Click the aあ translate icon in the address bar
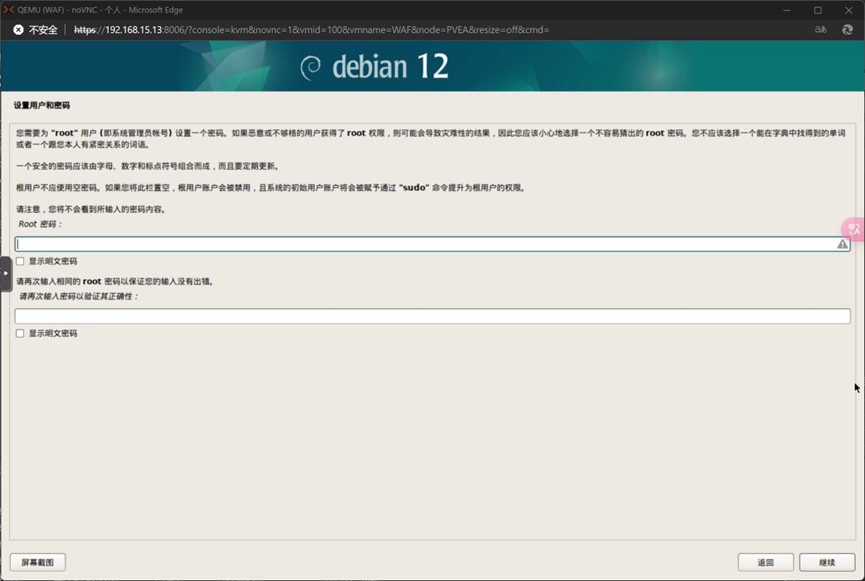This screenshot has height=581, width=865. coord(821,30)
